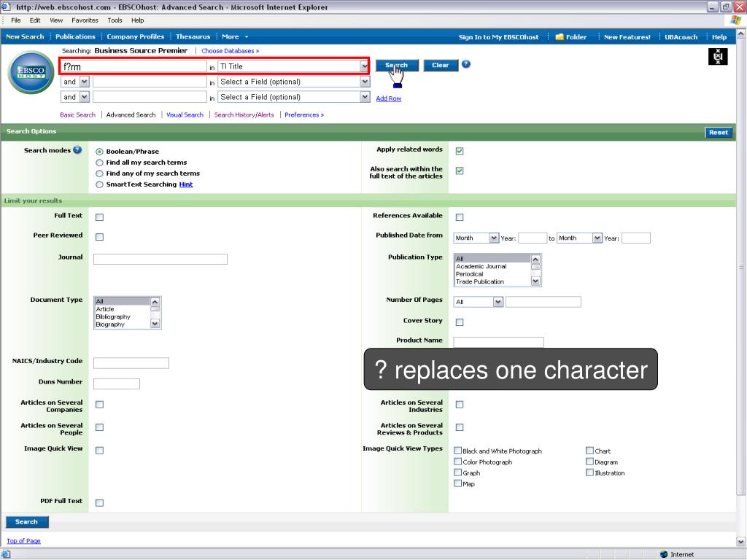Open Number Of Pages 'All' dropdown
Image resolution: width=747 pixels, height=560 pixels.
click(498, 302)
